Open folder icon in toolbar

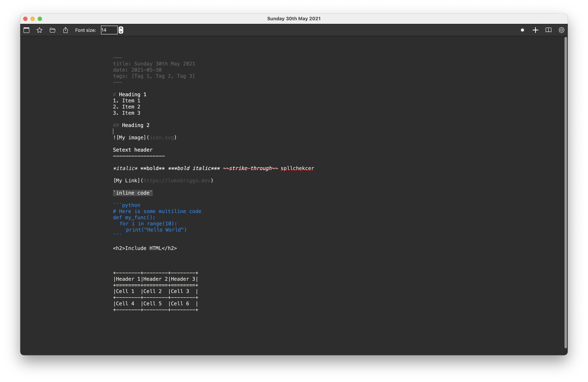point(52,30)
